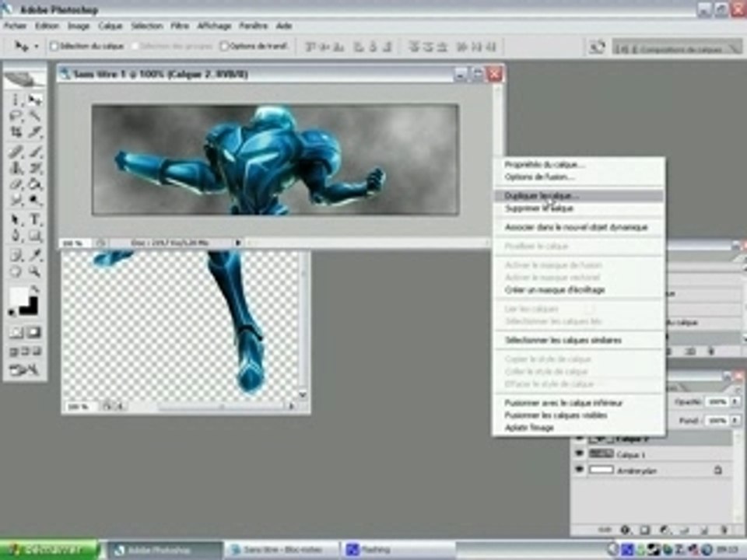Image resolution: width=747 pixels, height=560 pixels.
Task: Open the Filtre menu
Action: click(180, 26)
